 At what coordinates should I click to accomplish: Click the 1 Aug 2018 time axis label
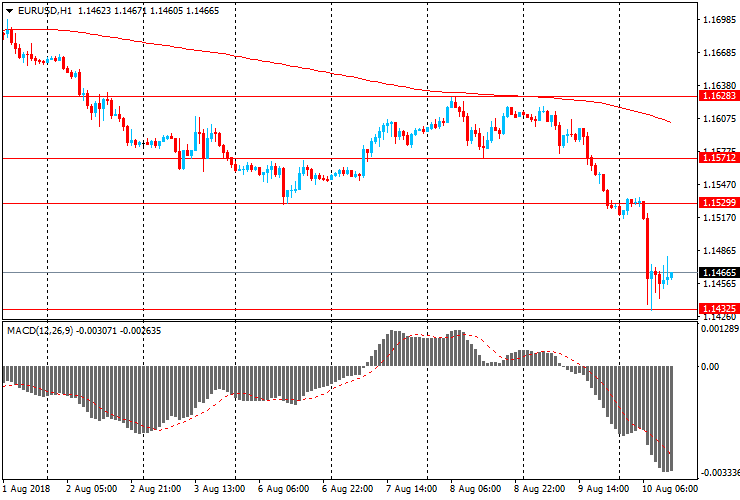26,489
